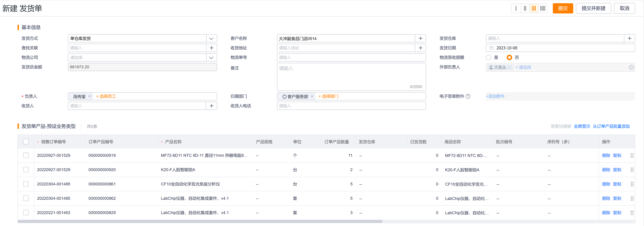Remove 大鱼头 from 外部负责人

coord(509,67)
